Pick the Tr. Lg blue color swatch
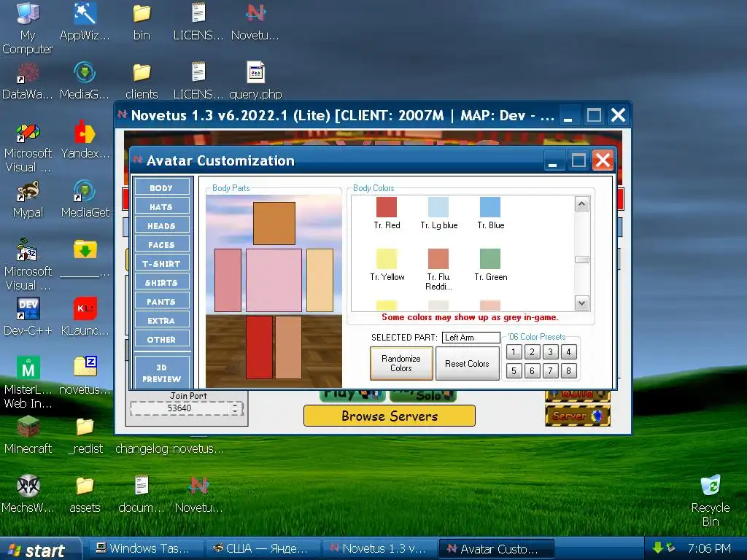Screen dimensions: 747x560 (438, 207)
